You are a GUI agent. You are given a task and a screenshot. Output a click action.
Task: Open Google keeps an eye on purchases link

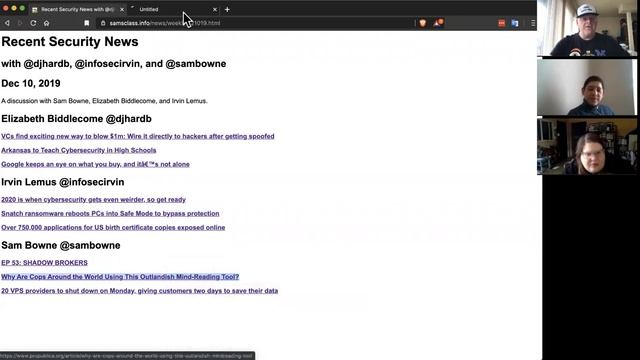point(95,164)
